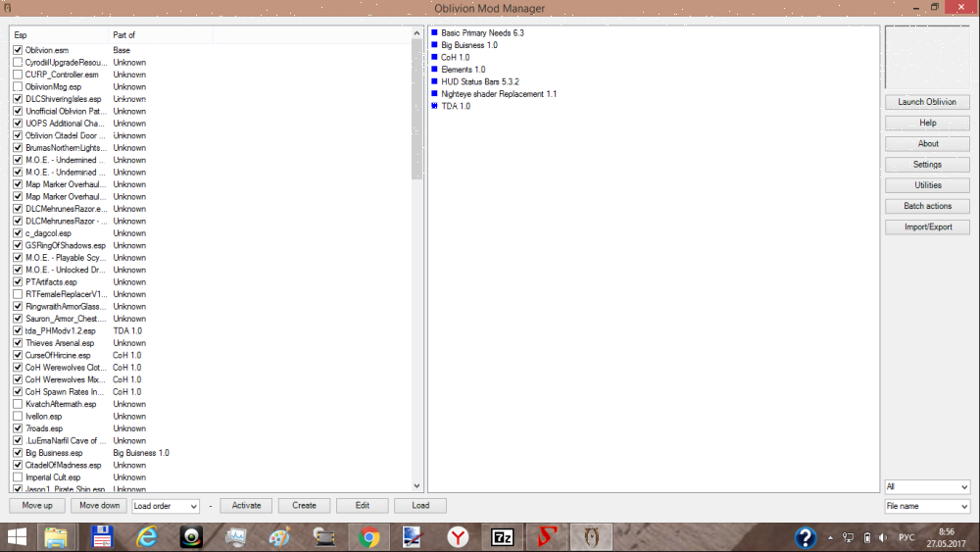Click the Edit button
Viewport: 980px width, 552px height.
pyautogui.click(x=363, y=505)
